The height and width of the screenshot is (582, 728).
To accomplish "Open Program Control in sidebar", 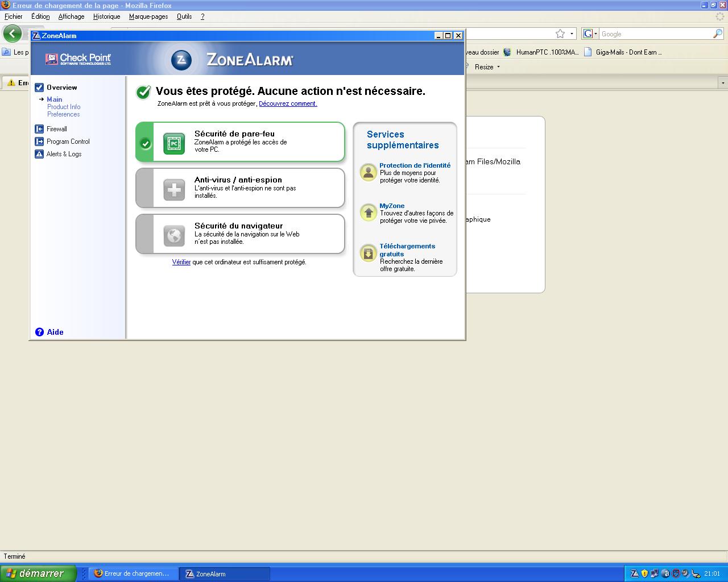I will click(x=68, y=142).
